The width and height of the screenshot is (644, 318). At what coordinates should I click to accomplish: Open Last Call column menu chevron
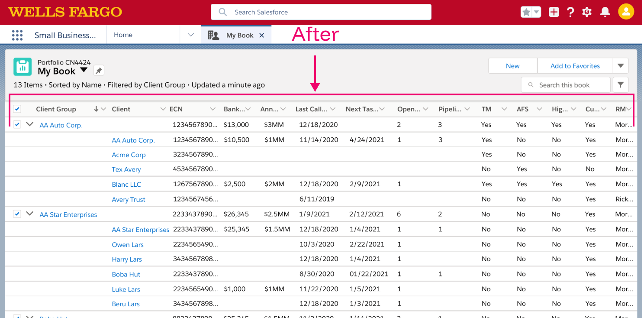point(332,109)
